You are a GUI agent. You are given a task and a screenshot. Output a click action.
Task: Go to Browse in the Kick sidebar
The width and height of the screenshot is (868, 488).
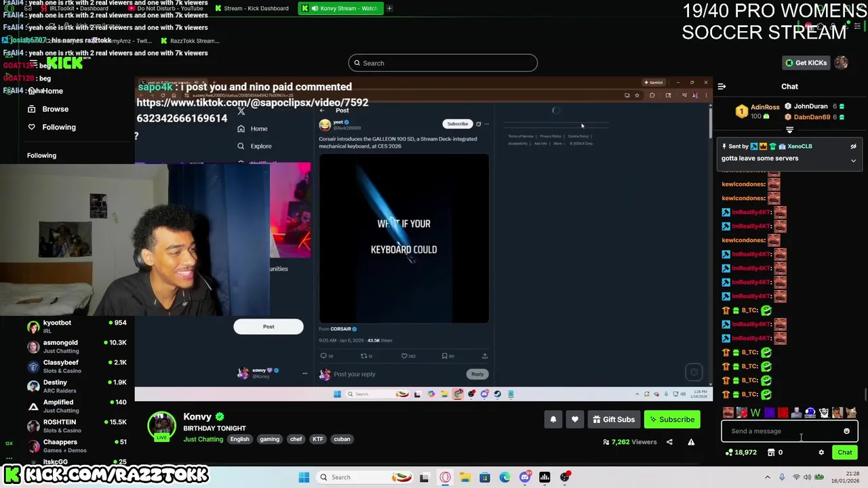coord(48,109)
